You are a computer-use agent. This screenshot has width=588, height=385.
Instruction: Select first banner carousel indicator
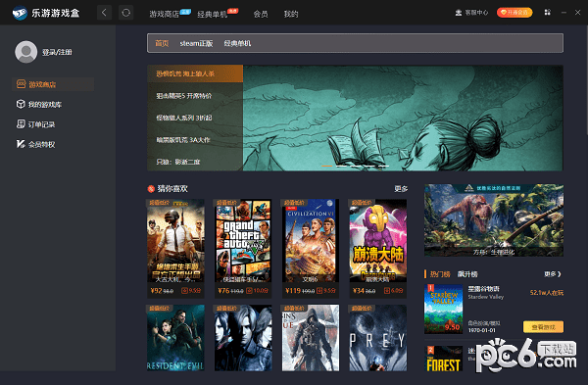click(327, 166)
